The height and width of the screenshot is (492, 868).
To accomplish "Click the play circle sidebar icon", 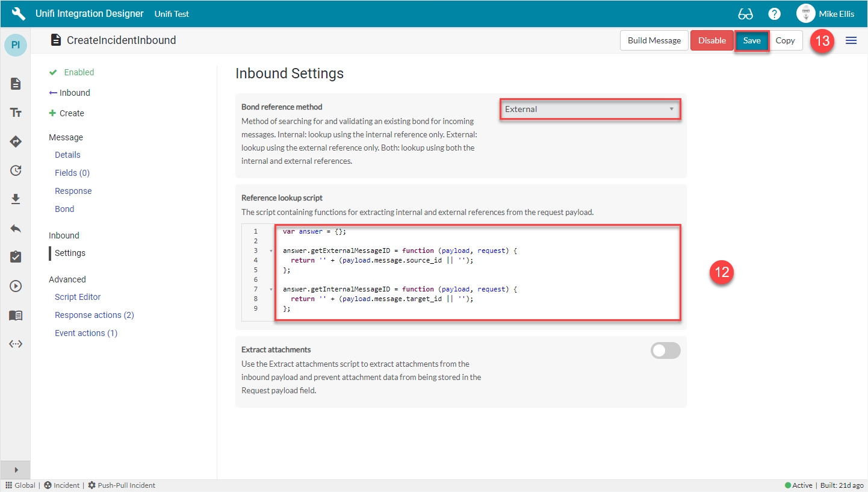I will (16, 286).
